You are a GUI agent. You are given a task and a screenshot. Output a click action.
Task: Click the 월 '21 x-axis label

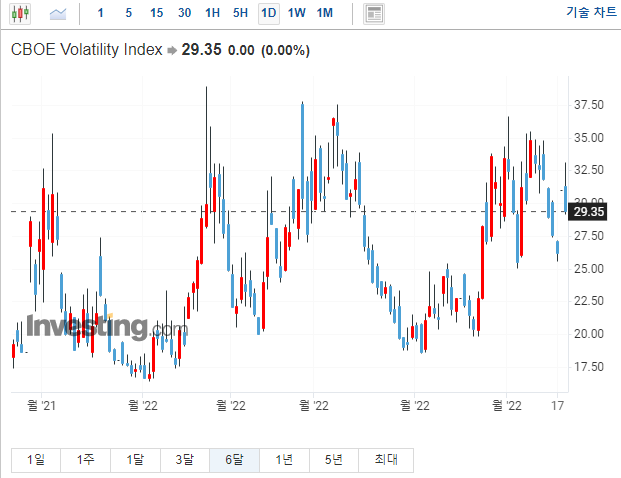pos(41,406)
